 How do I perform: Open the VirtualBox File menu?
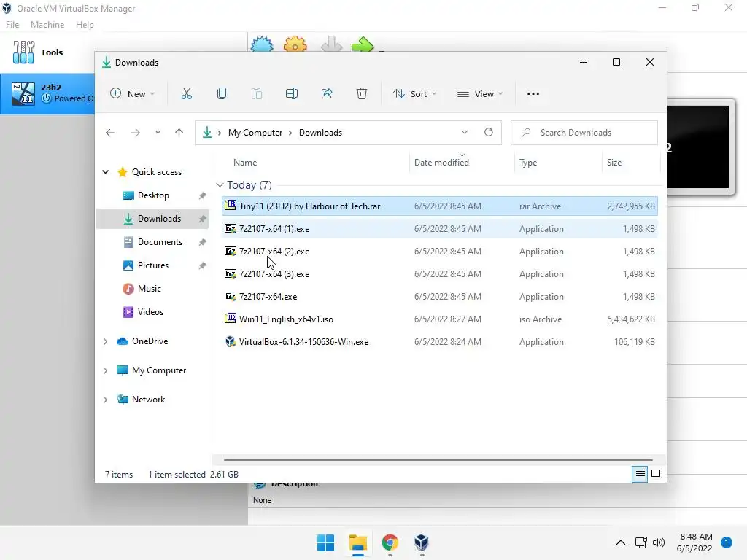tap(12, 25)
